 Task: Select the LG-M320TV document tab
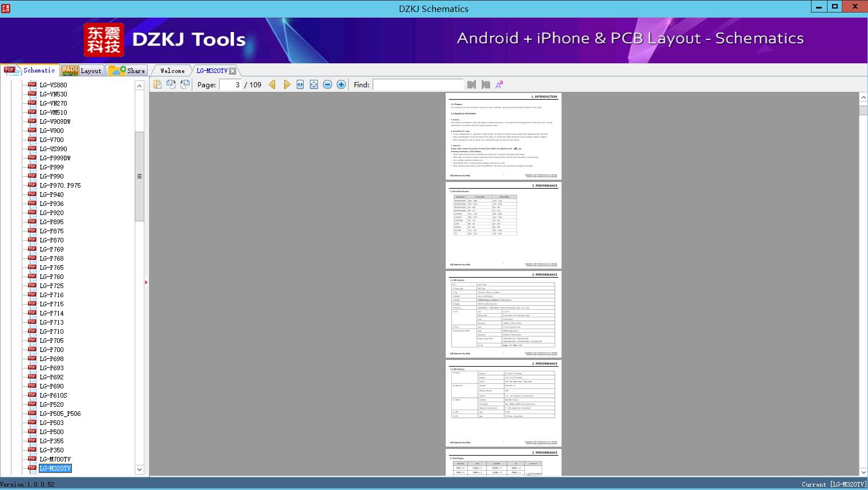click(x=212, y=71)
